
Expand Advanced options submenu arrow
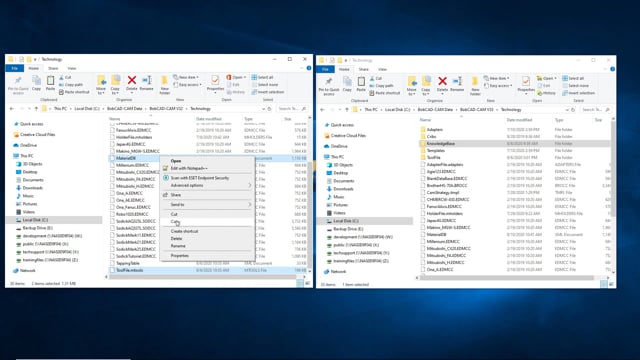point(250,185)
